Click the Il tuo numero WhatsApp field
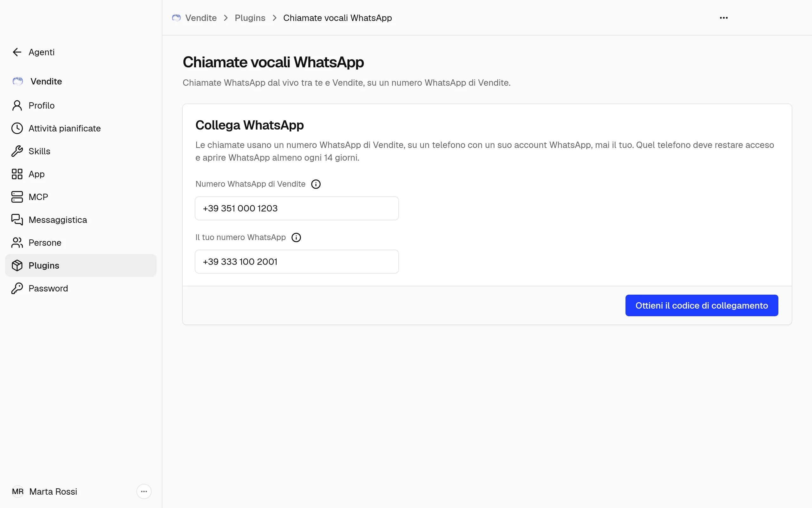This screenshot has width=812, height=508. [x=297, y=262]
